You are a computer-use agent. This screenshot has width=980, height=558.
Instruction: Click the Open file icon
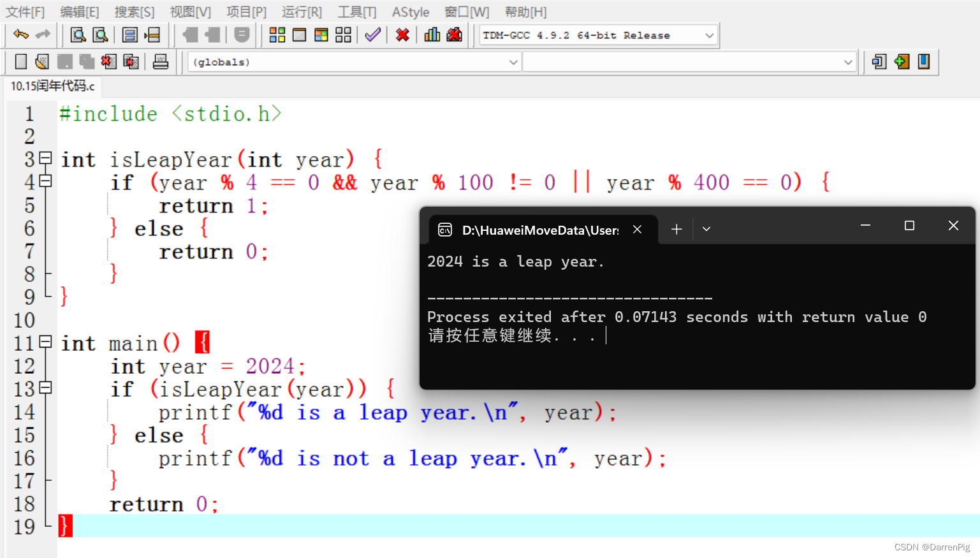tap(43, 61)
